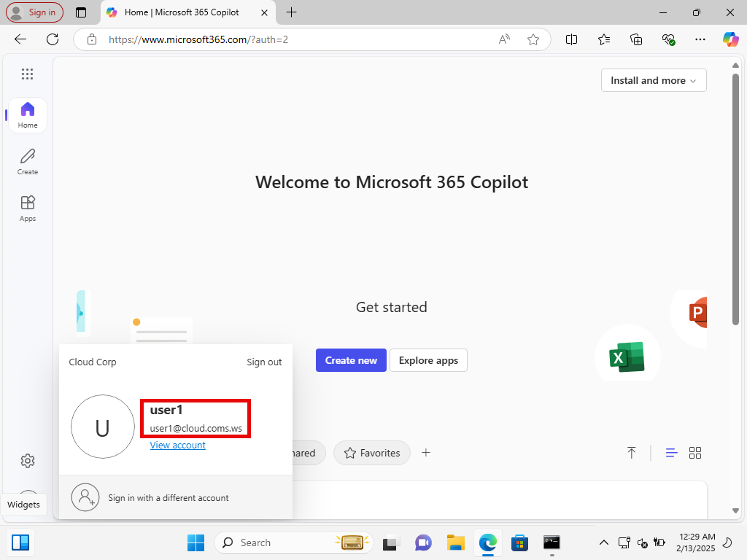Switch to list view layout
This screenshot has width=747, height=560.
pyautogui.click(x=671, y=453)
